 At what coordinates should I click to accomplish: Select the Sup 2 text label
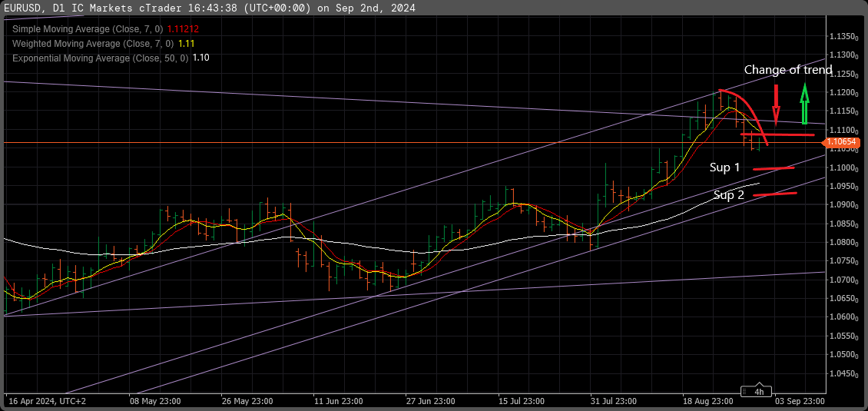728,195
